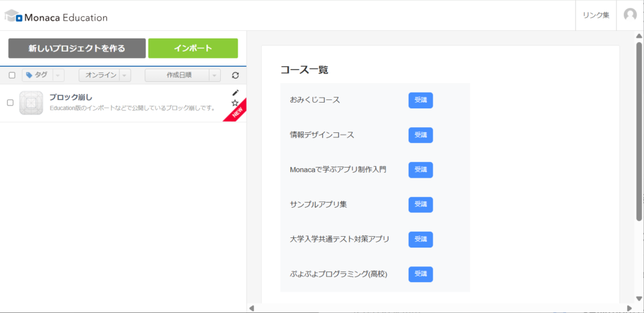Click the horizontal scrollbar left arrow
644x313 pixels.
click(252, 308)
